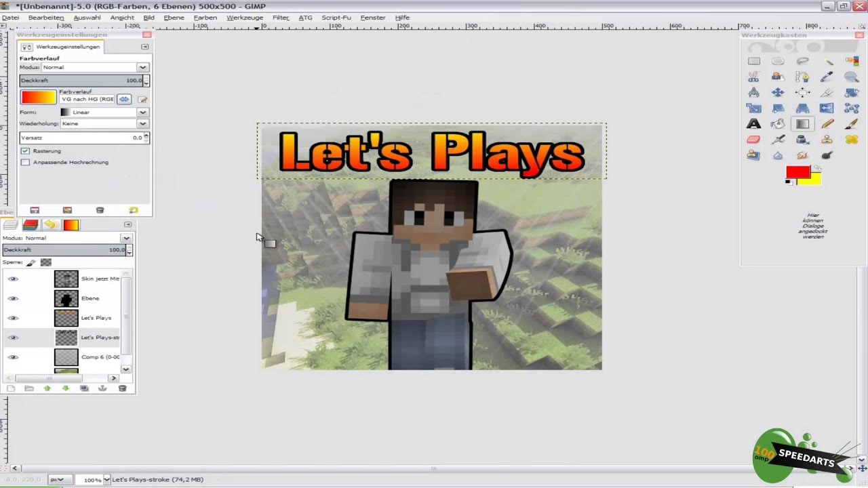Select the Color Picker eyedropper tool
Image resolution: width=868 pixels, height=488 pixels.
click(827, 77)
